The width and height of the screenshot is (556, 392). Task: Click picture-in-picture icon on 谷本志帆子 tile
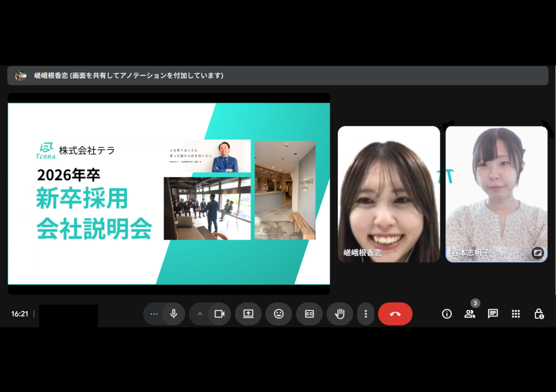coord(538,252)
